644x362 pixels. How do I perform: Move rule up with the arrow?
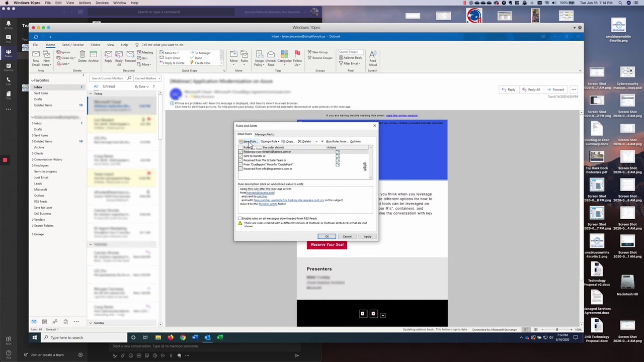coord(316,141)
